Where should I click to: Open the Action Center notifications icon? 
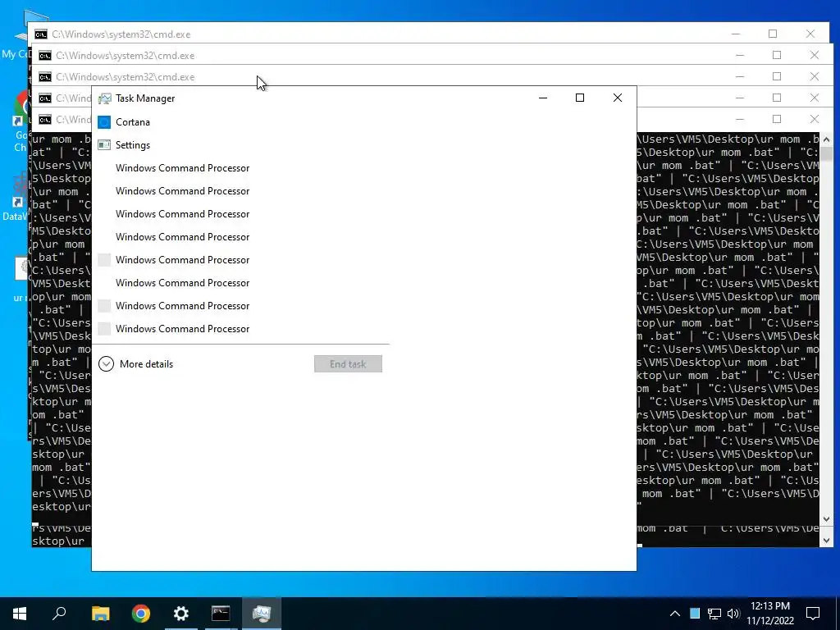point(813,614)
